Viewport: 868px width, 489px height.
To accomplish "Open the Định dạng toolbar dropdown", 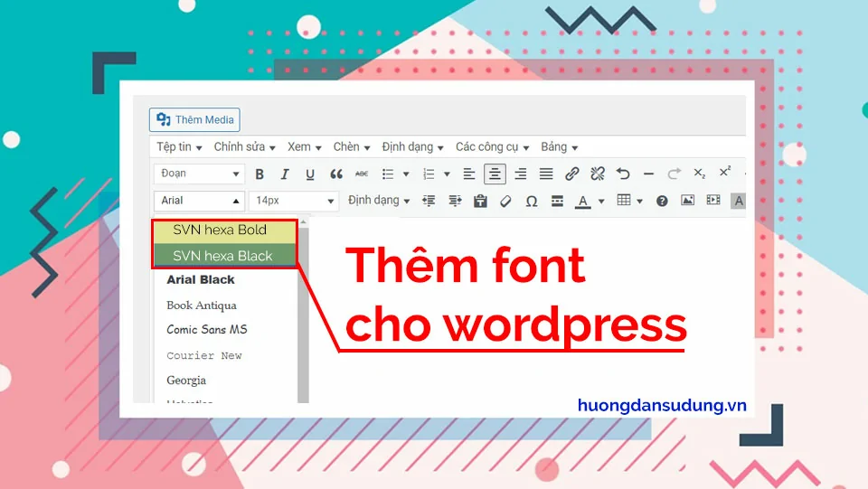I will tap(379, 201).
